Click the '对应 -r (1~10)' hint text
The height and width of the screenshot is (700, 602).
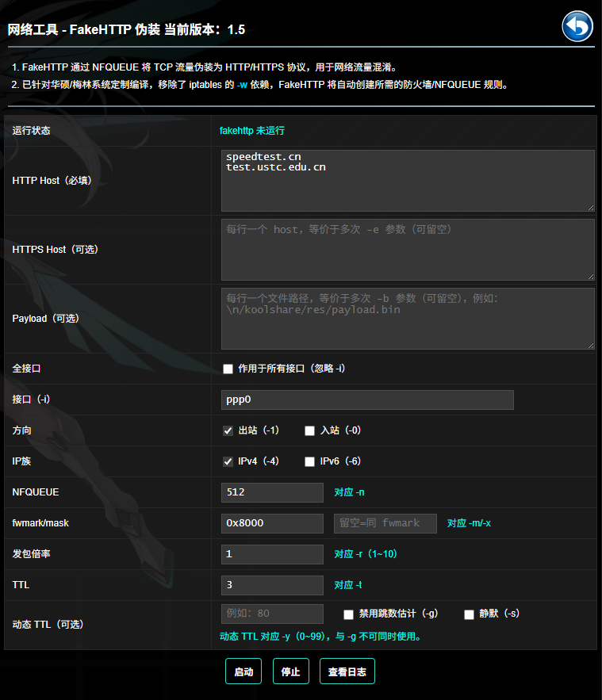pos(366,553)
